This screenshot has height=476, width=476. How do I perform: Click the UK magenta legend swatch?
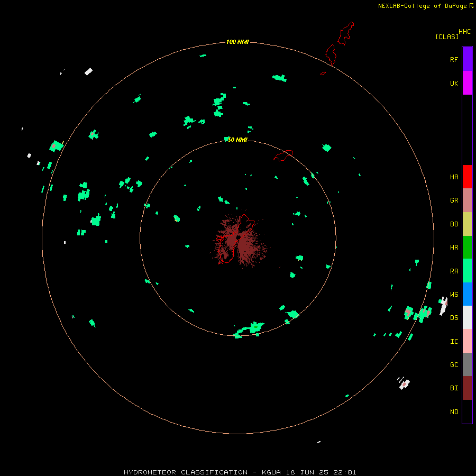(x=467, y=83)
